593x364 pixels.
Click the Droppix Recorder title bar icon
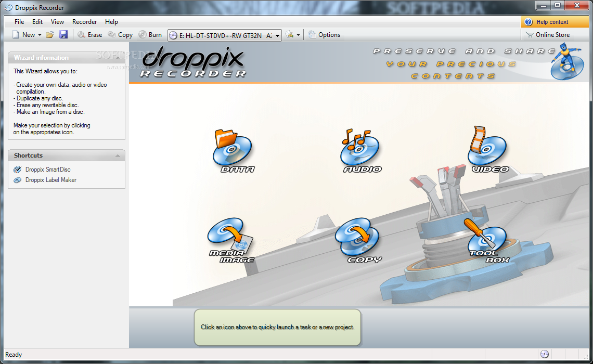8,8
